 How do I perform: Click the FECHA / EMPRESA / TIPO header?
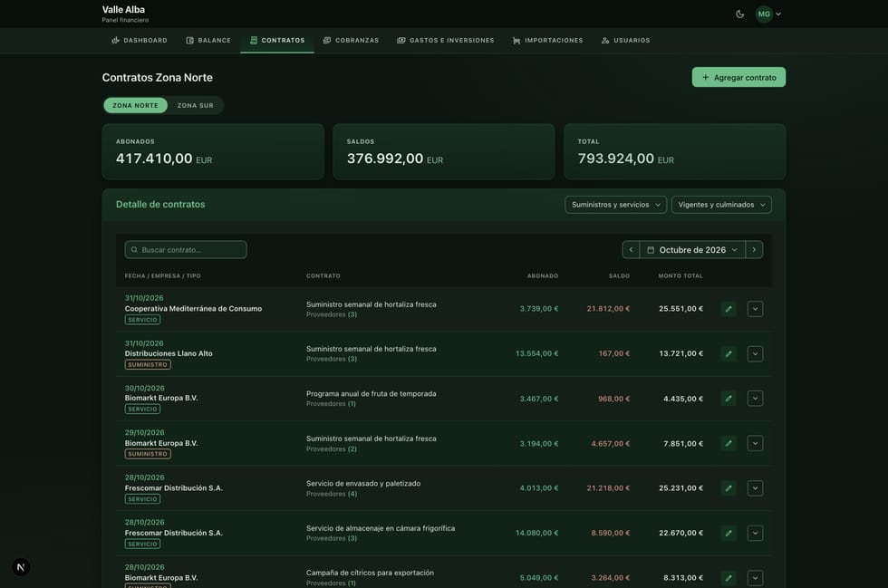tap(162, 275)
